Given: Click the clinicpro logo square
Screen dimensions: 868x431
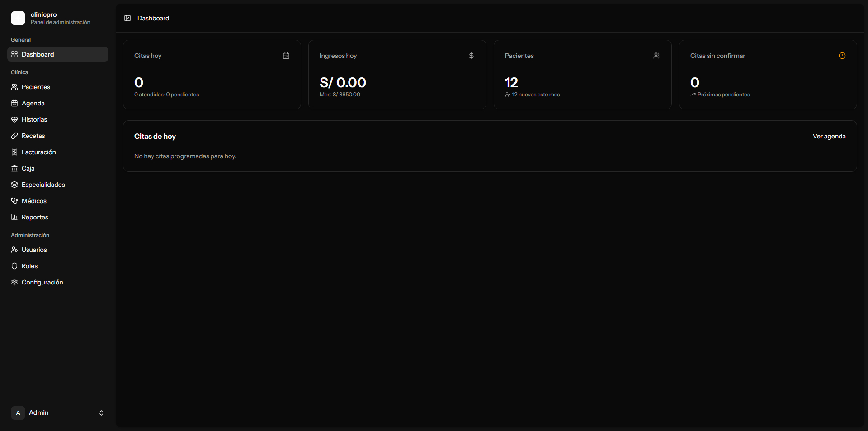Looking at the screenshot, I should point(18,18).
